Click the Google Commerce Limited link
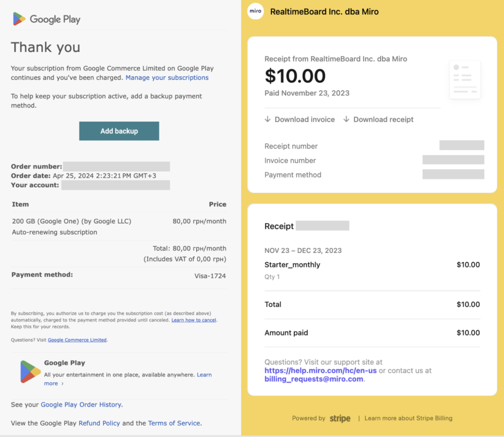The height and width of the screenshot is (437, 504). [77, 339]
